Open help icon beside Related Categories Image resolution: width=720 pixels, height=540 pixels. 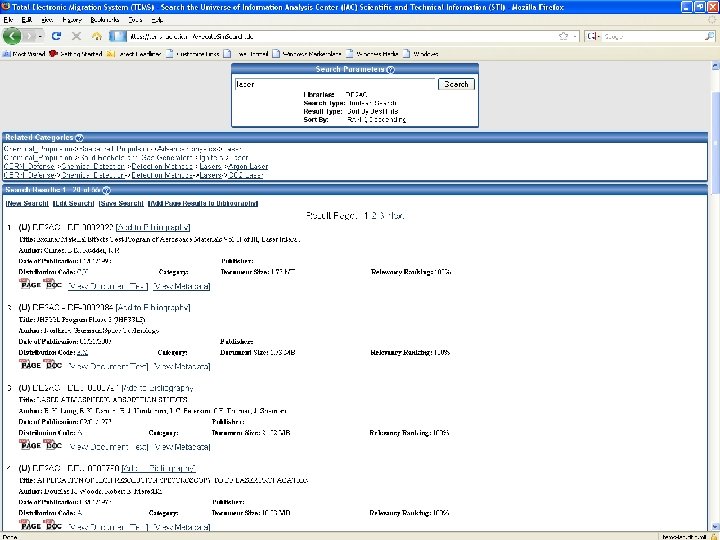(79, 138)
